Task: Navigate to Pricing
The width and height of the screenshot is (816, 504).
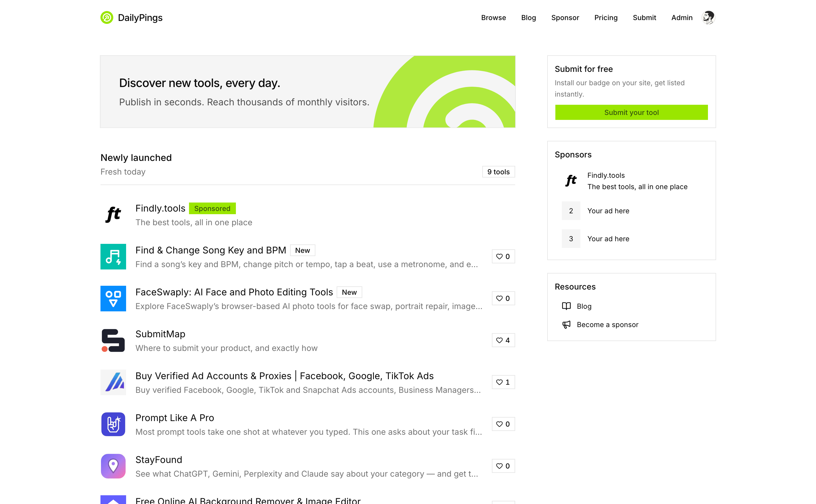Action: pos(606,18)
